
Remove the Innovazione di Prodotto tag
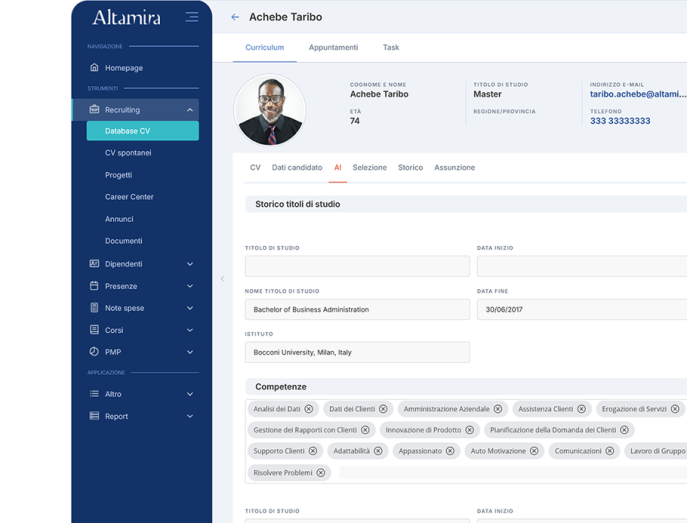tap(470, 430)
